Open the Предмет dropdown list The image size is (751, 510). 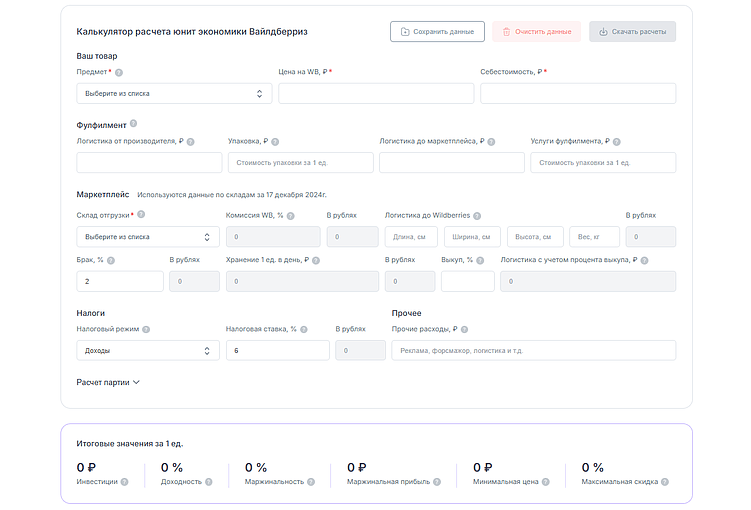tap(174, 93)
